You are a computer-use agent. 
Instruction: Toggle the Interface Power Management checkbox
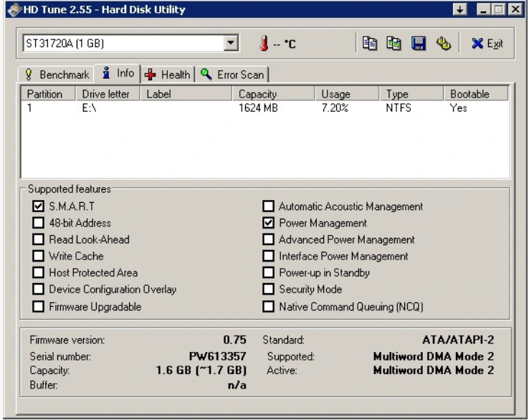[x=268, y=256]
